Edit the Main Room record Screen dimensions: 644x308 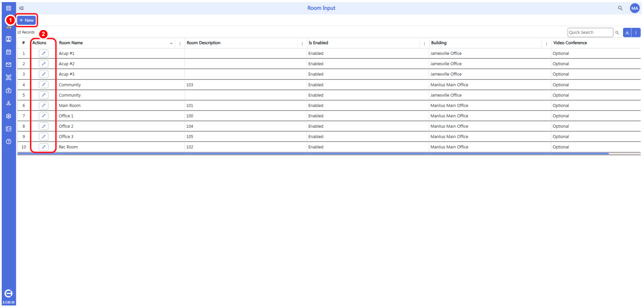(x=43, y=105)
